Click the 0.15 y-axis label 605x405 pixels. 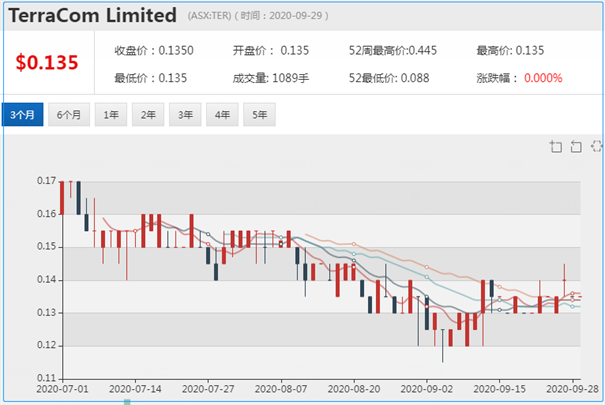point(46,246)
